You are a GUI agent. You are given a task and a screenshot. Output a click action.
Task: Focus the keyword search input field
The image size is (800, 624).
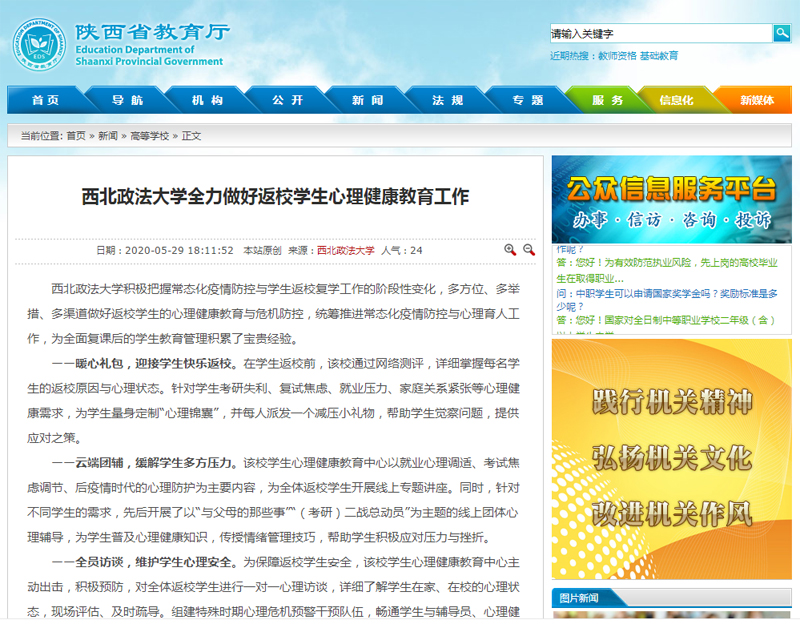pyautogui.click(x=660, y=33)
